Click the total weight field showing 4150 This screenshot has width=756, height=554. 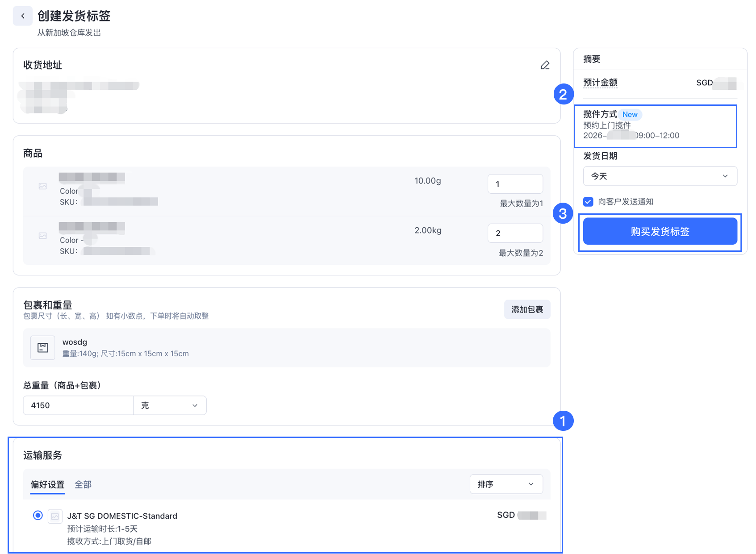(x=78, y=405)
